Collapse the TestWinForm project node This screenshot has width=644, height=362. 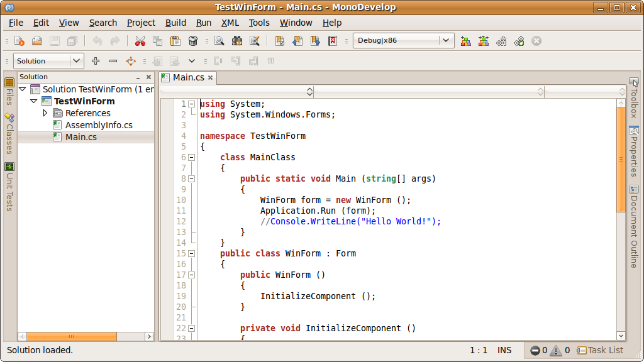point(34,101)
